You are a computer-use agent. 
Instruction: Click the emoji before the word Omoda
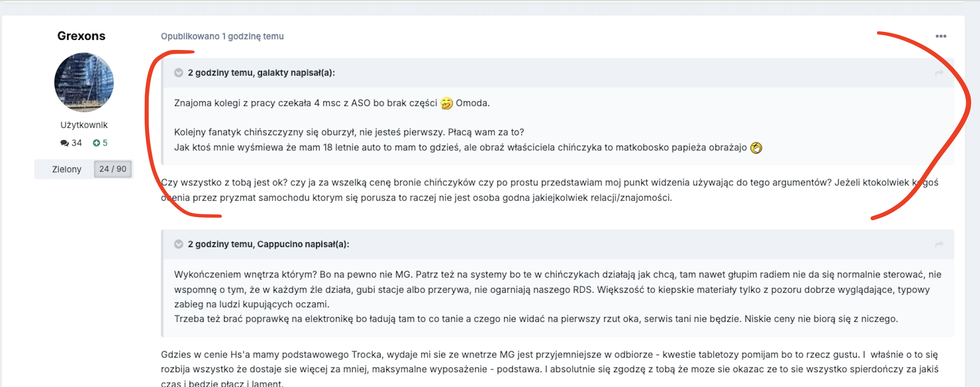point(446,103)
